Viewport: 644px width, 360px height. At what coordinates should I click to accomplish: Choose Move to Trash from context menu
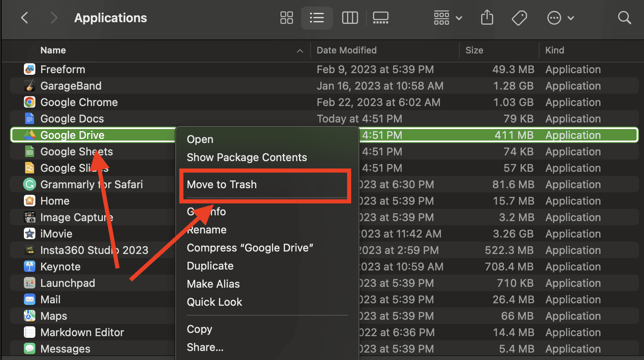[222, 185]
